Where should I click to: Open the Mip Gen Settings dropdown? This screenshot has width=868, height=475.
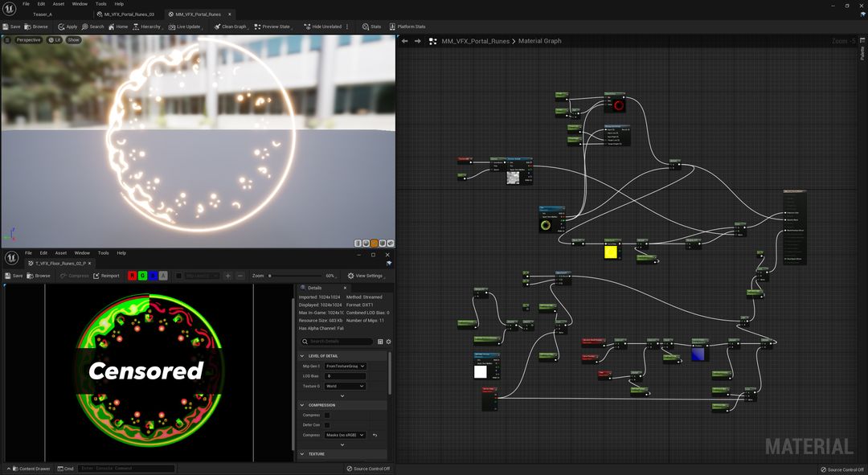346,366
